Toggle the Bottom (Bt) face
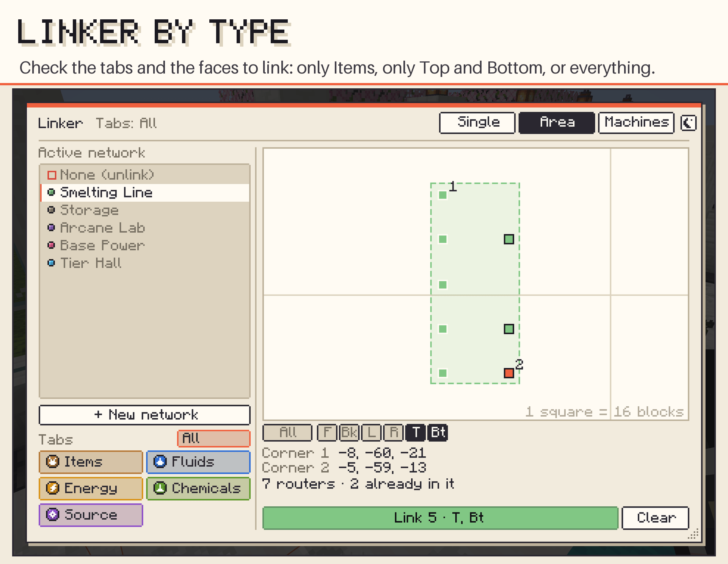Viewport: 728px width, 564px height. click(438, 432)
